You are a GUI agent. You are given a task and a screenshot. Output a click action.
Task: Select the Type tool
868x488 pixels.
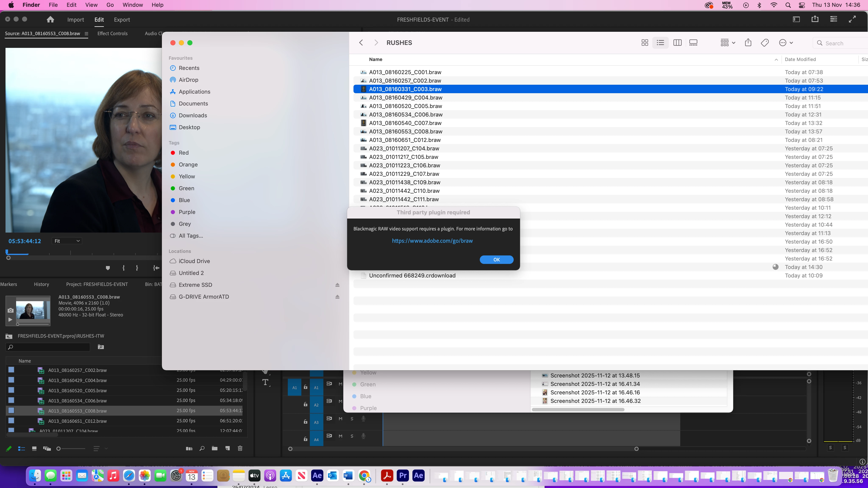click(x=266, y=382)
